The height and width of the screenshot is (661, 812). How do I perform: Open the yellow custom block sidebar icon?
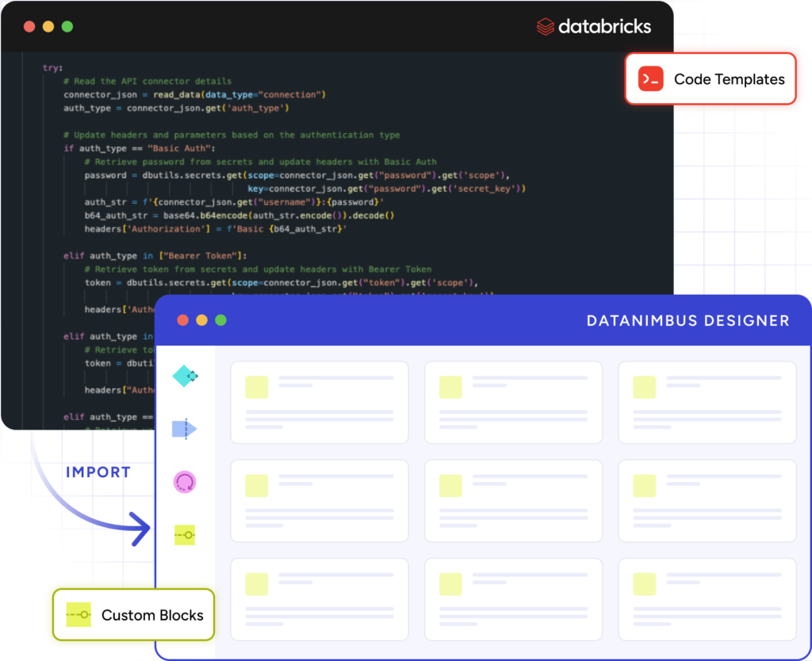point(185,536)
